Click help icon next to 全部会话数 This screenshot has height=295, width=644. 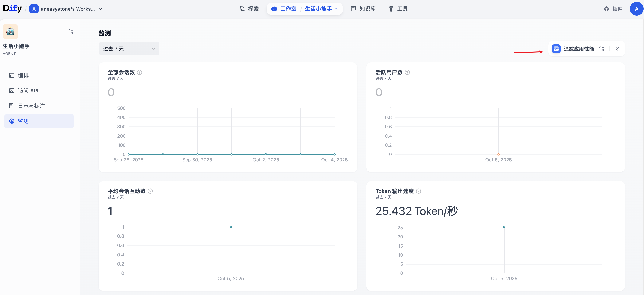(x=139, y=73)
